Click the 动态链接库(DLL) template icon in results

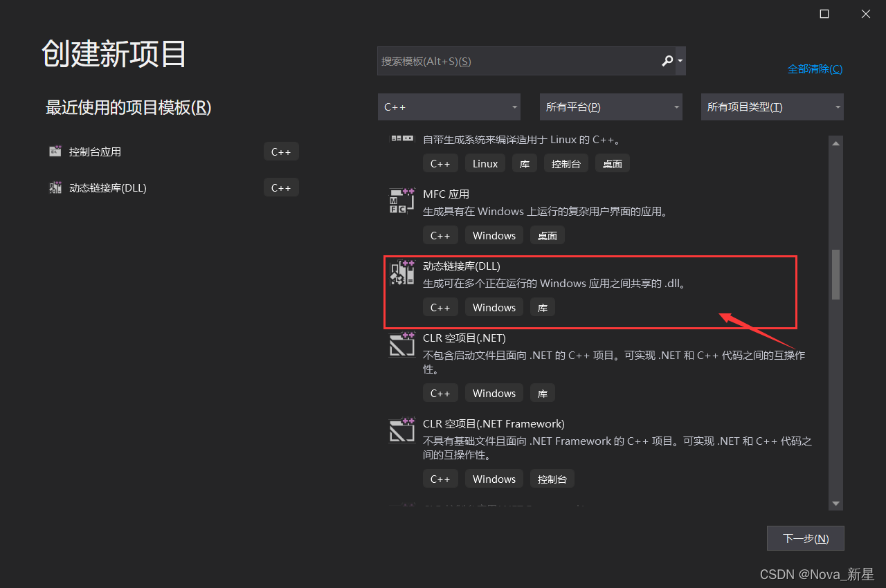[401, 273]
